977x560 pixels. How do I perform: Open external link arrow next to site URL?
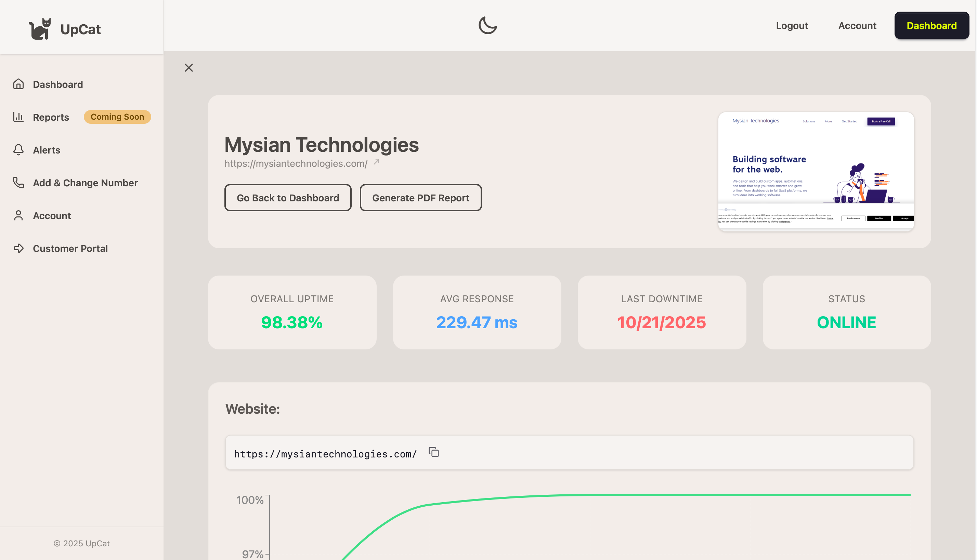(377, 162)
